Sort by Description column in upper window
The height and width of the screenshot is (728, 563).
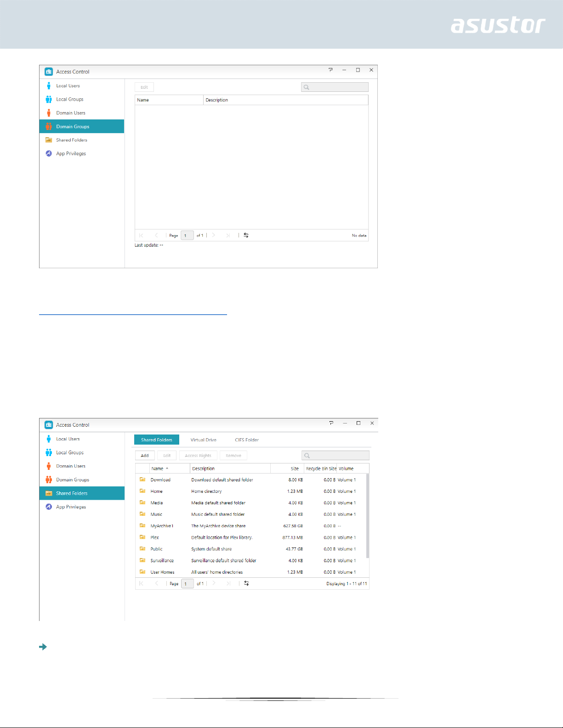pos(285,100)
